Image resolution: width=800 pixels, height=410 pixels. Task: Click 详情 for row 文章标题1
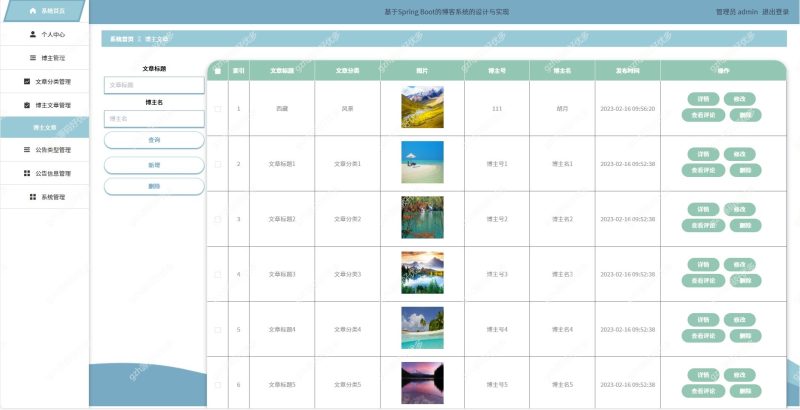tap(703, 154)
